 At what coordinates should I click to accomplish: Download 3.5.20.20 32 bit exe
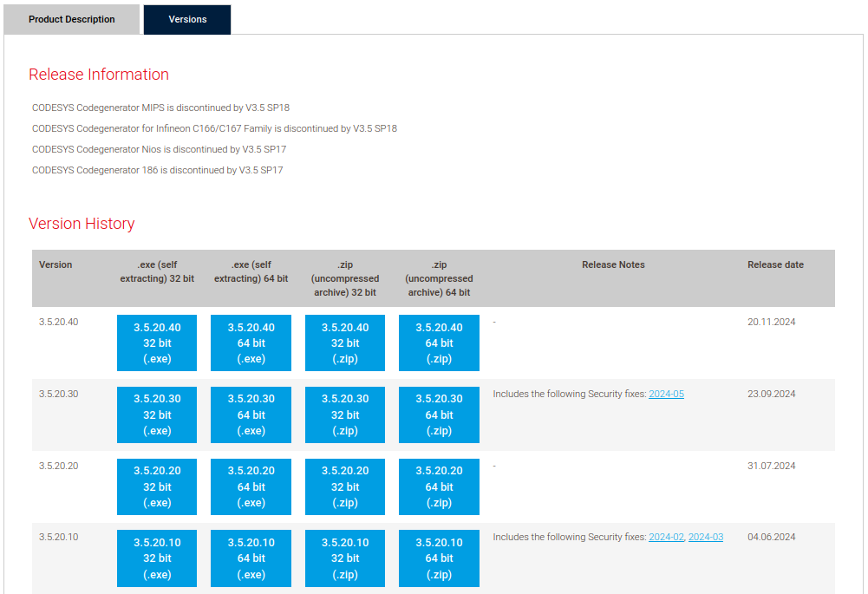(x=157, y=486)
